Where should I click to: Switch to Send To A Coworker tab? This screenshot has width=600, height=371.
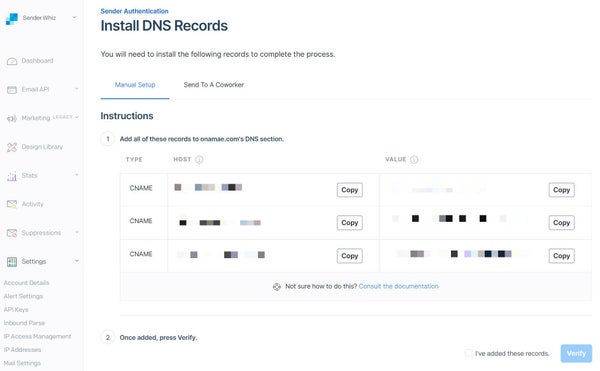click(214, 85)
